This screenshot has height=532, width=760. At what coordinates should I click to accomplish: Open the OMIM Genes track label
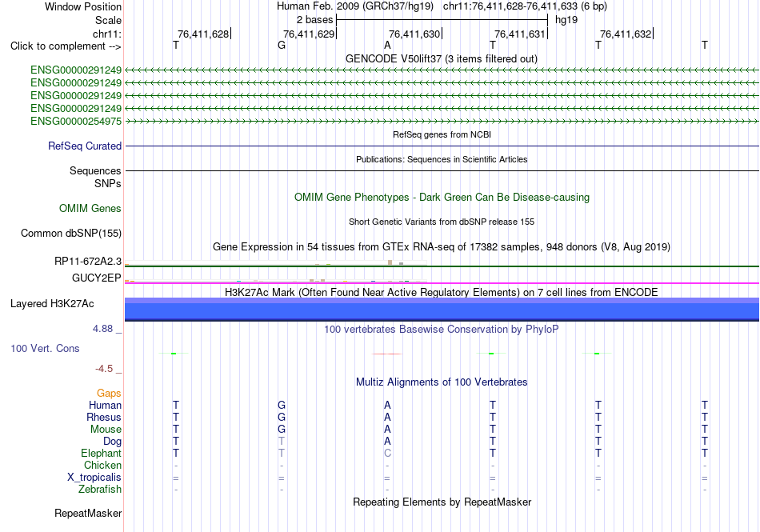pos(90,208)
